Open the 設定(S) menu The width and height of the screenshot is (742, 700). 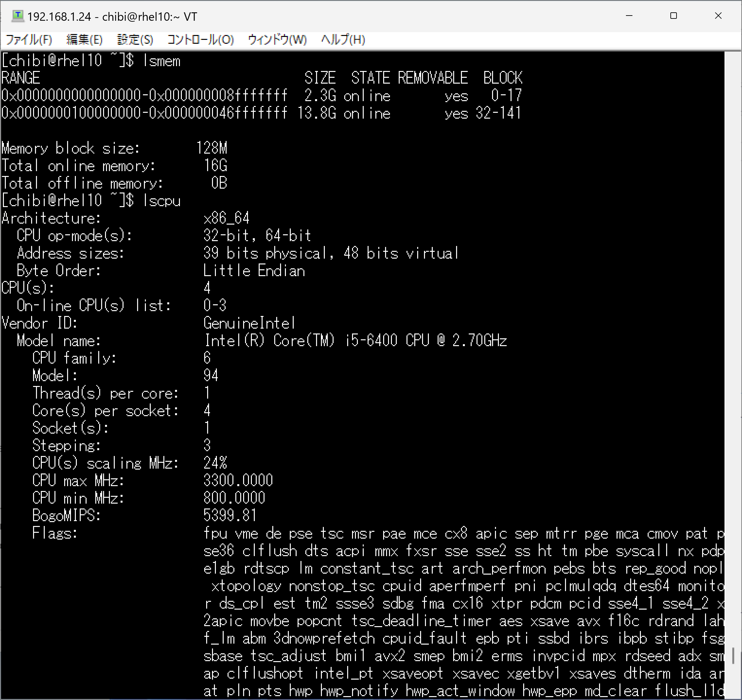point(135,40)
